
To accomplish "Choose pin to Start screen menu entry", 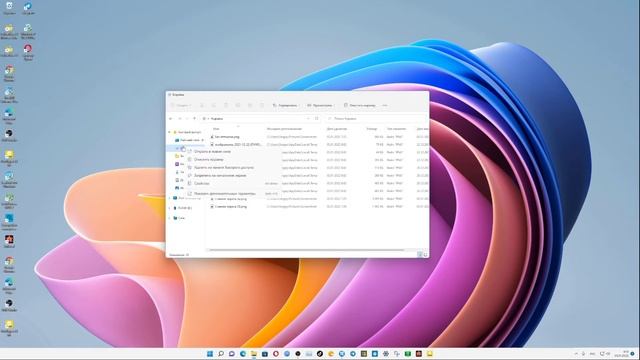I will click(233, 176).
